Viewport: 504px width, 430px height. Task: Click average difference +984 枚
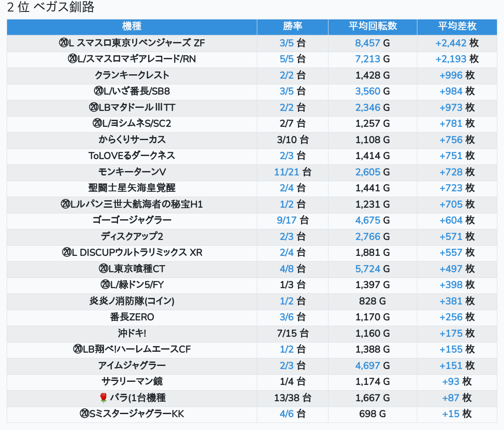tap(457, 91)
